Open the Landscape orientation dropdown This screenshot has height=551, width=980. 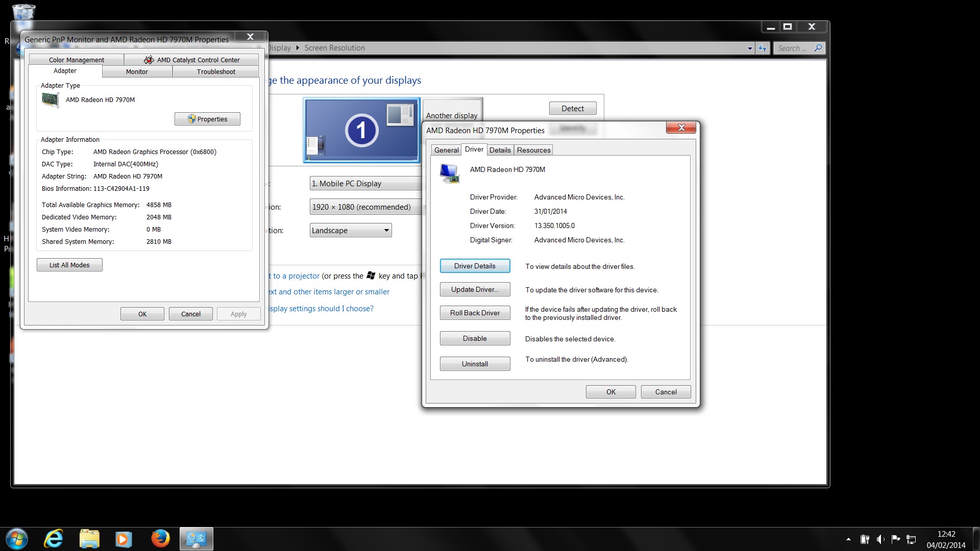tap(351, 231)
